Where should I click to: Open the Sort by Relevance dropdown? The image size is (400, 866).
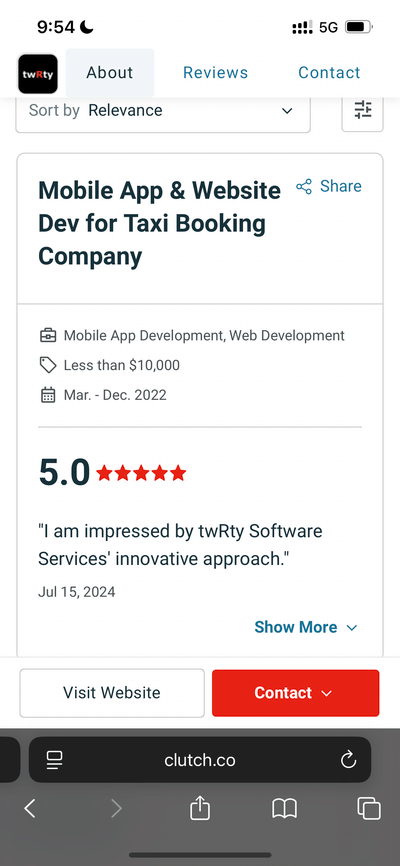click(163, 110)
